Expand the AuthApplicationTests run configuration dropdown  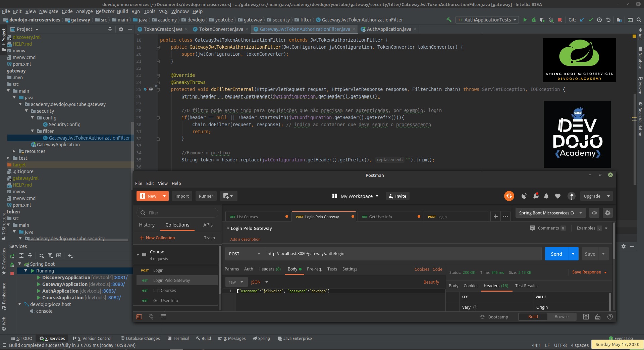click(515, 20)
